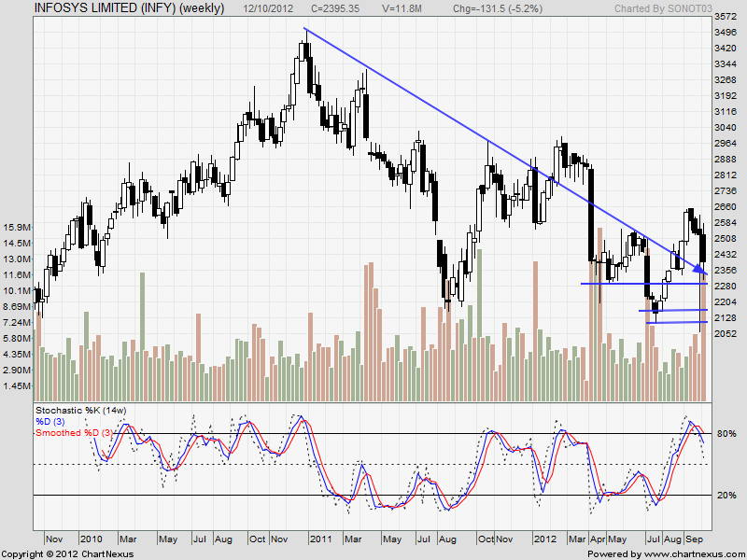
Task: Click the "2964" price label
Action: click(726, 144)
